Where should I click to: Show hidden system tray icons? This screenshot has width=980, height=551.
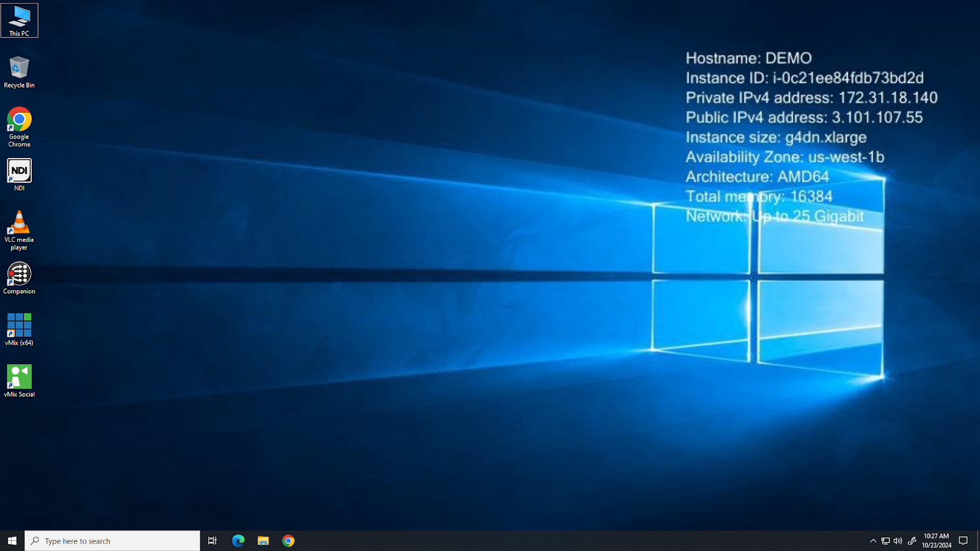pyautogui.click(x=873, y=541)
